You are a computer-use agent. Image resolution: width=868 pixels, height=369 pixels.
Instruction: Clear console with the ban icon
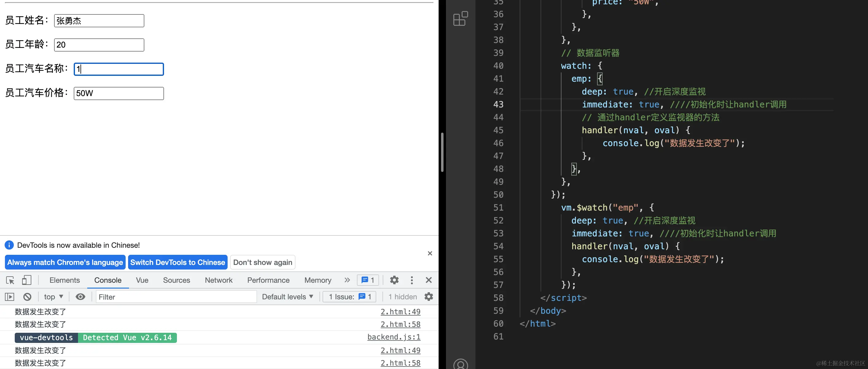point(27,297)
